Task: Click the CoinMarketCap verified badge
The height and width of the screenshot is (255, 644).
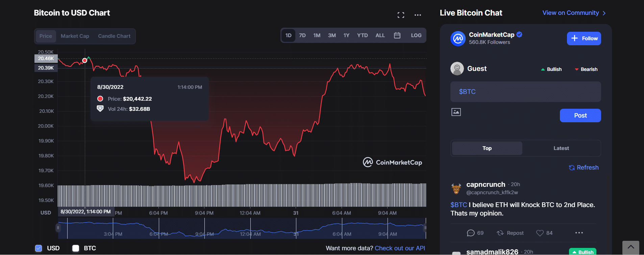Action: [x=519, y=34]
